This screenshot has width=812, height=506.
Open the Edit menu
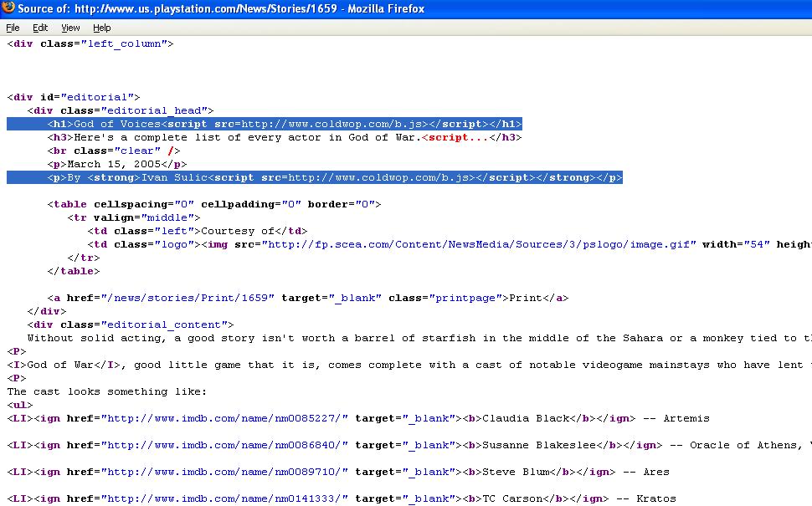40,28
